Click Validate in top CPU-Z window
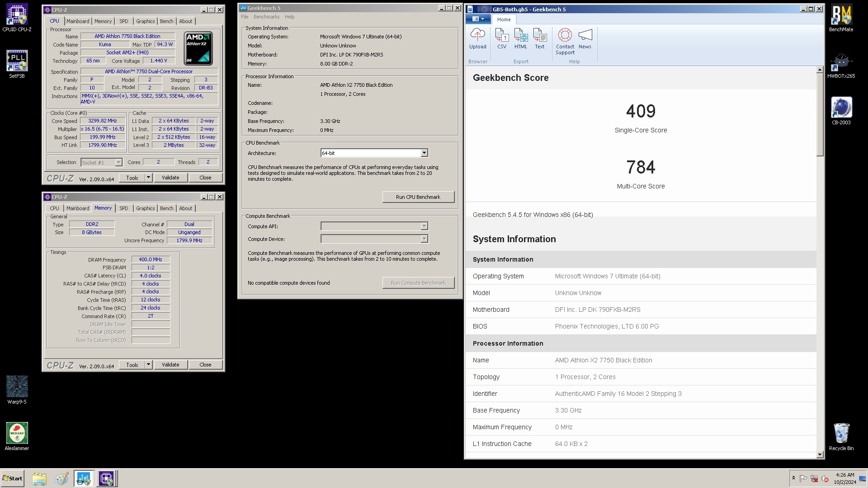The height and width of the screenshot is (488, 868). point(170,178)
